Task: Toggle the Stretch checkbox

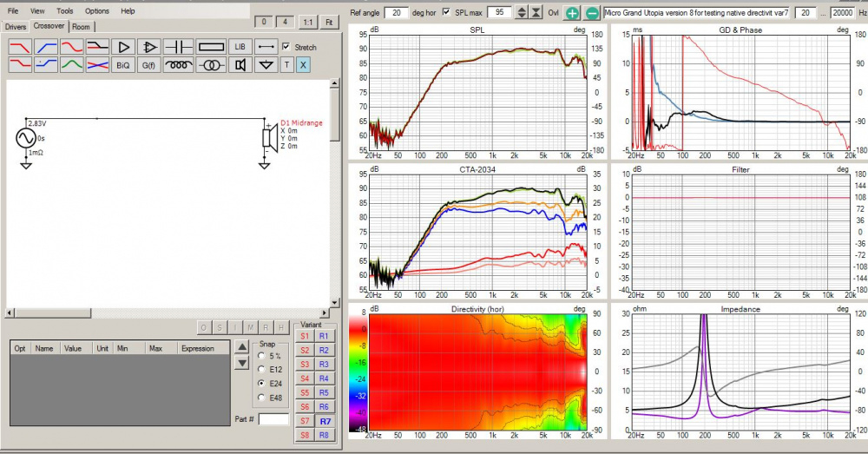Action: pyautogui.click(x=286, y=47)
